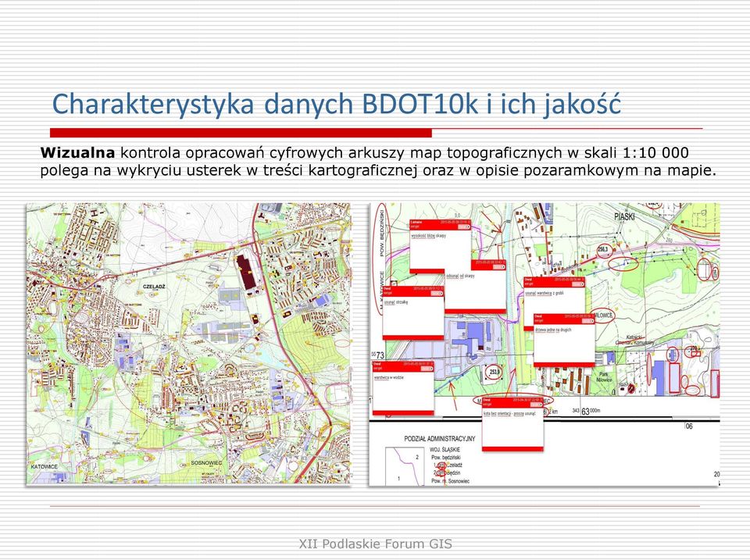The image size is (750, 560).
Task: Open the note "kota bez orientacji - proszę usunąć"
Action: 512,425
